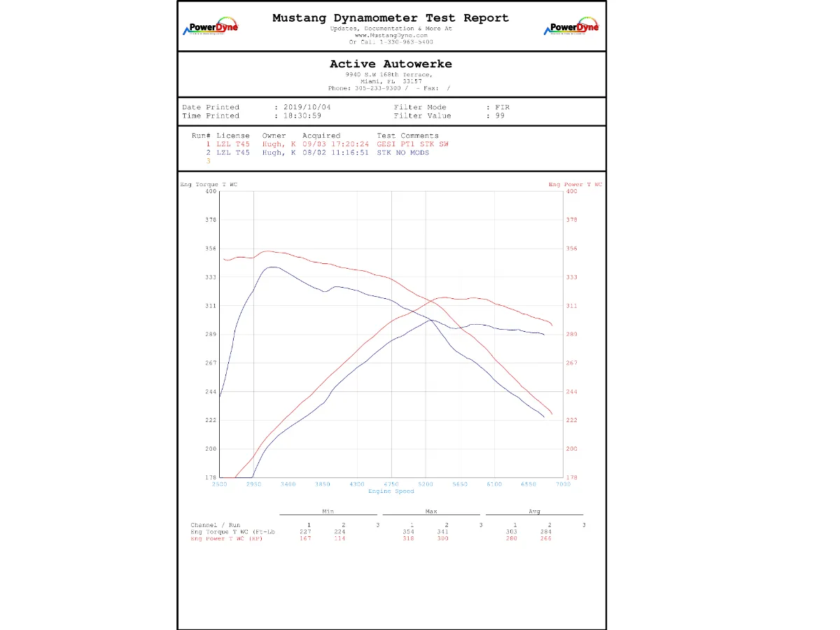Click the 'Min' column group header
The image size is (840, 630).
point(328,511)
